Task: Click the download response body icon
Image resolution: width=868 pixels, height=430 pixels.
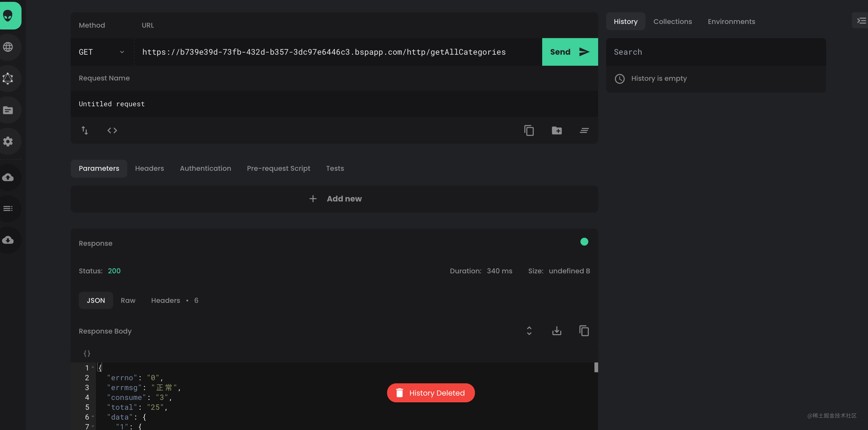Action: [x=557, y=330]
